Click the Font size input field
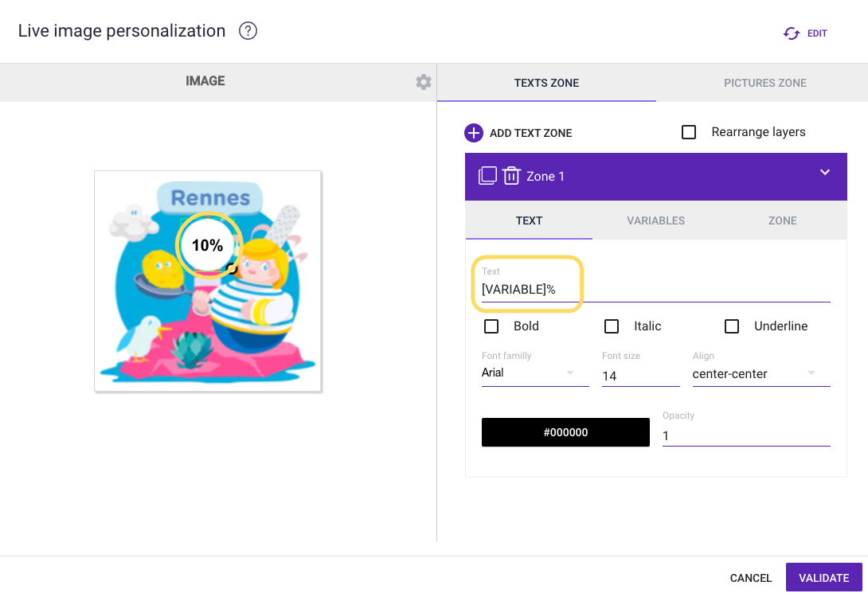 (640, 376)
